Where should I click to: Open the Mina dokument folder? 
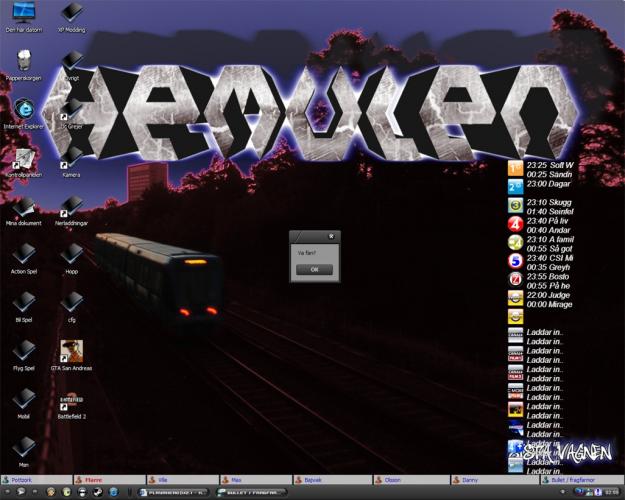(23, 206)
